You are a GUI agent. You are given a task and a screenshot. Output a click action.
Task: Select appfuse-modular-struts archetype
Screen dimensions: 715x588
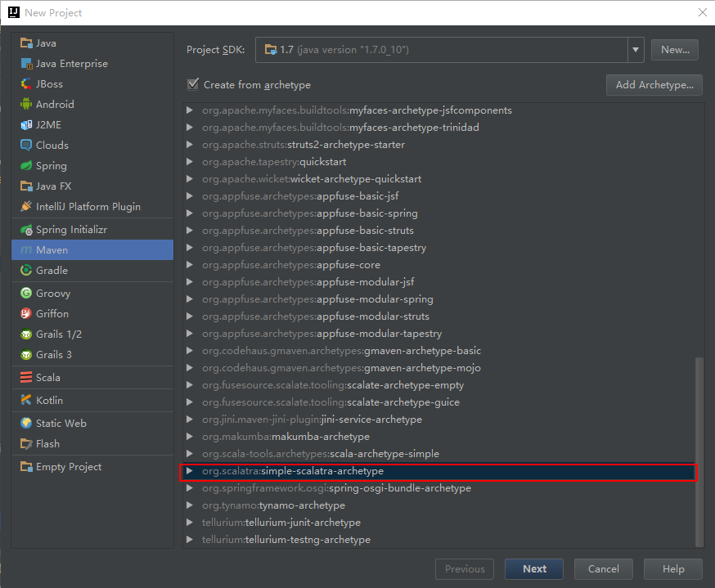pyautogui.click(x=439, y=316)
